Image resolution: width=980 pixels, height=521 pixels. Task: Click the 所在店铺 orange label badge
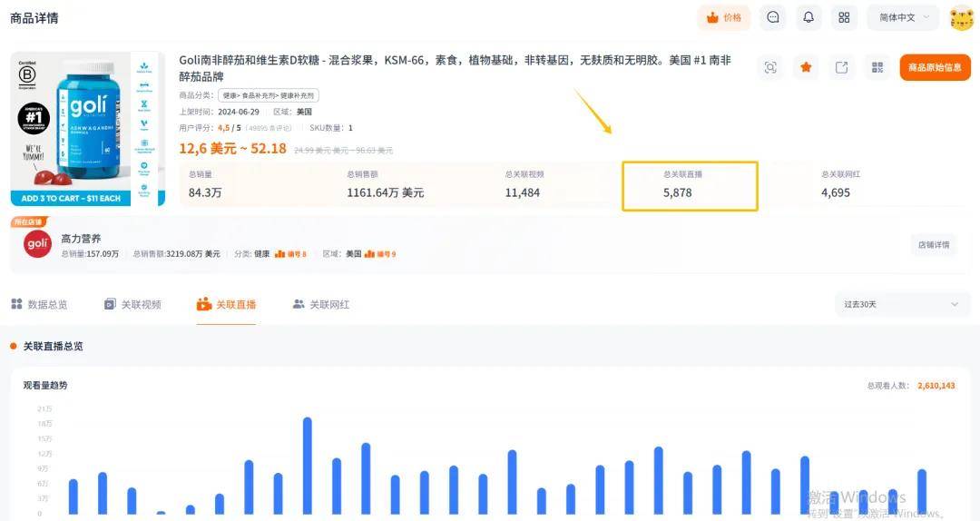pyautogui.click(x=29, y=222)
